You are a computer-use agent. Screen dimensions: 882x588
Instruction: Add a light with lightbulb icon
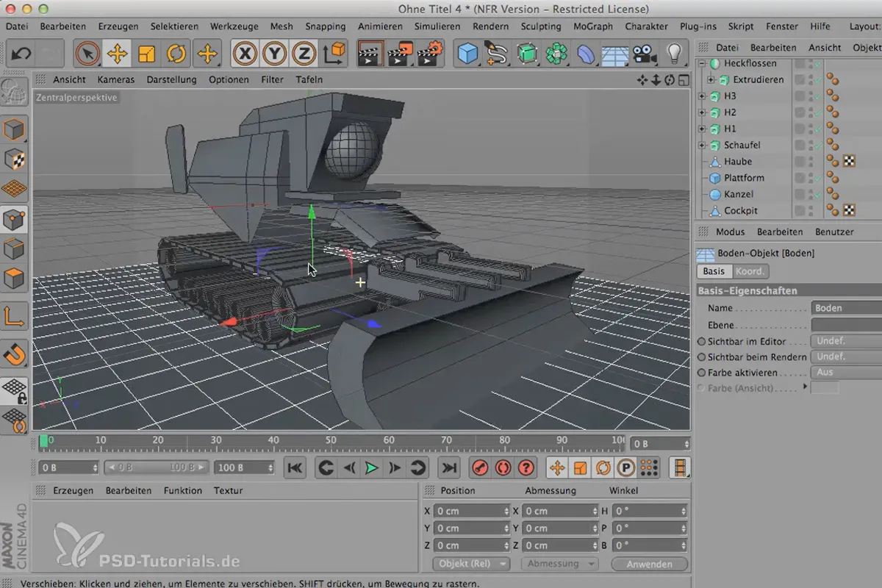tap(674, 54)
